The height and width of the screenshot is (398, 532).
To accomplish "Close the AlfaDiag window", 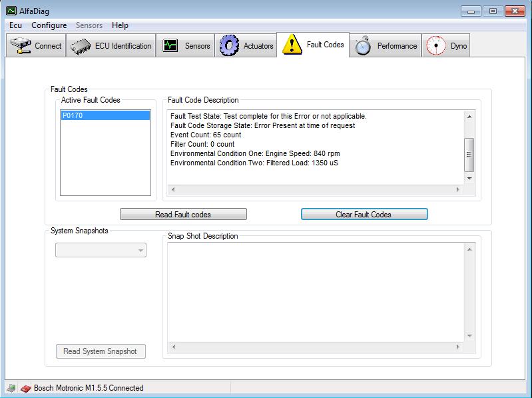I will click(515, 11).
